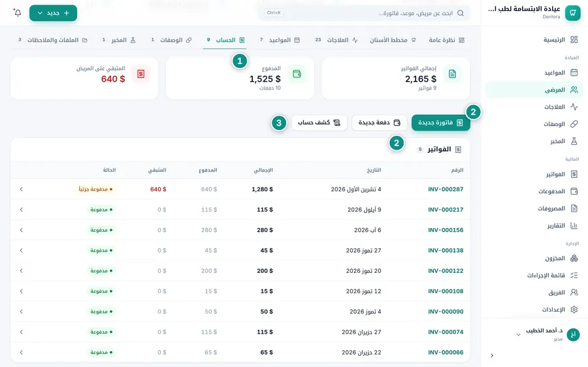Click the إجمالي الفواتير document icon
The width and height of the screenshot is (588, 367).
pyautogui.click(x=452, y=74)
